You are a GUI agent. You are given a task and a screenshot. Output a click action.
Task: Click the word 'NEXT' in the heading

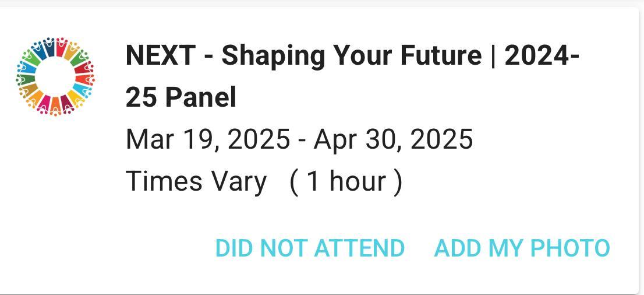pos(160,56)
